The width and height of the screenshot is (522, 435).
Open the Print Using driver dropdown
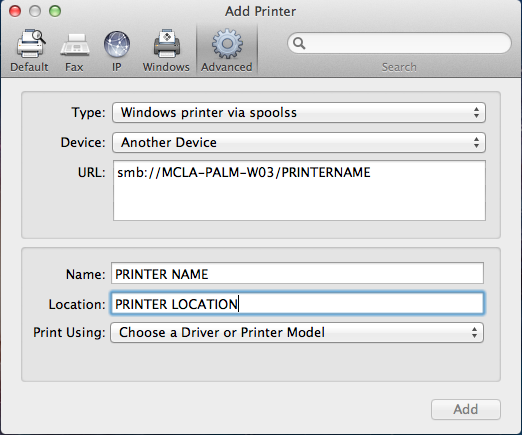pos(297,332)
